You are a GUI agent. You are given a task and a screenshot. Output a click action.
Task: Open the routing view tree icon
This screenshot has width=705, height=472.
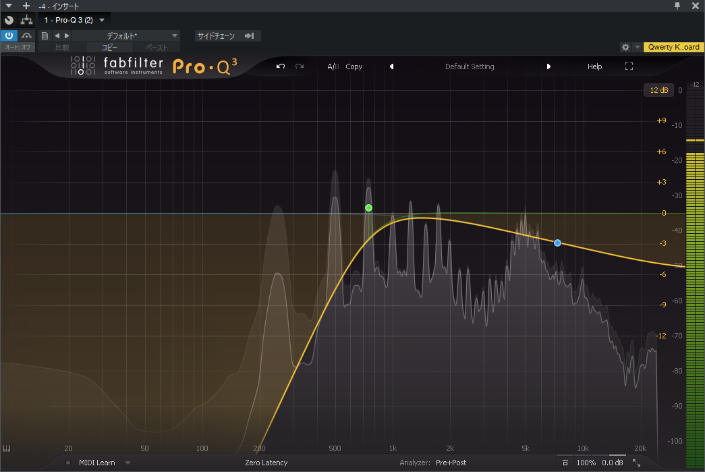tap(27, 20)
